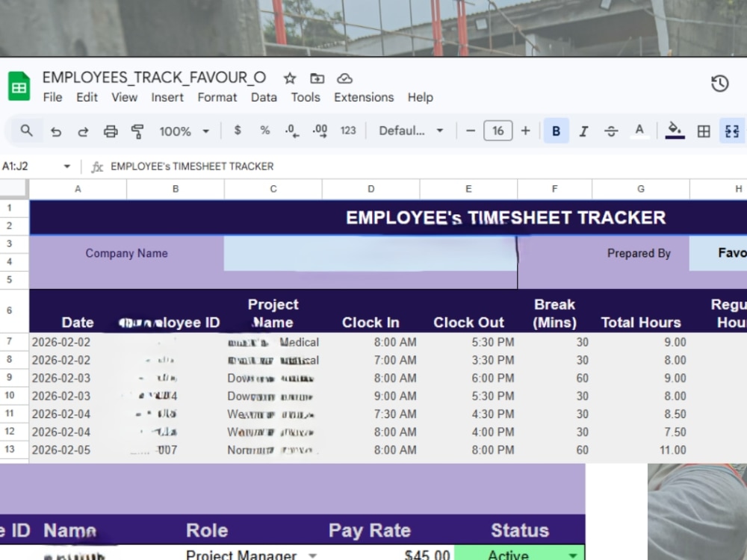This screenshot has height=560, width=747.
Task: Click the font size field showing 16
Action: pyautogui.click(x=498, y=131)
